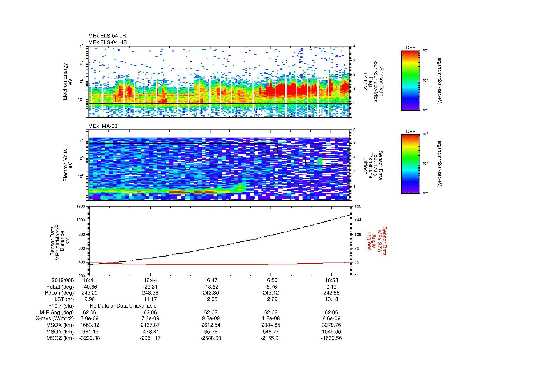Click the time tick label '16:53'
The width and height of the screenshot is (555, 392).
click(331, 280)
